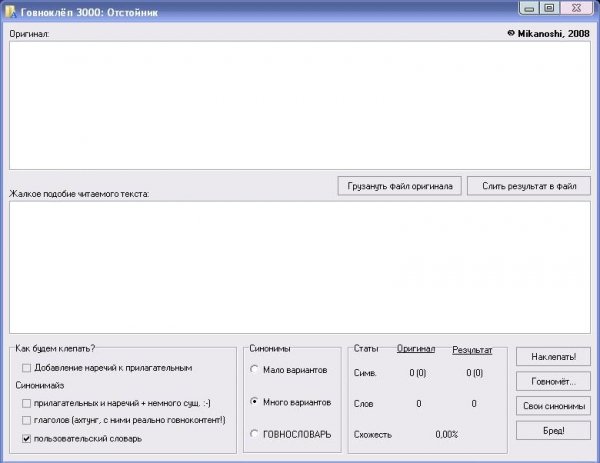600x463 pixels.
Task: Click the eye icon beside Mikanoshi, 2008
Action: tap(511, 32)
